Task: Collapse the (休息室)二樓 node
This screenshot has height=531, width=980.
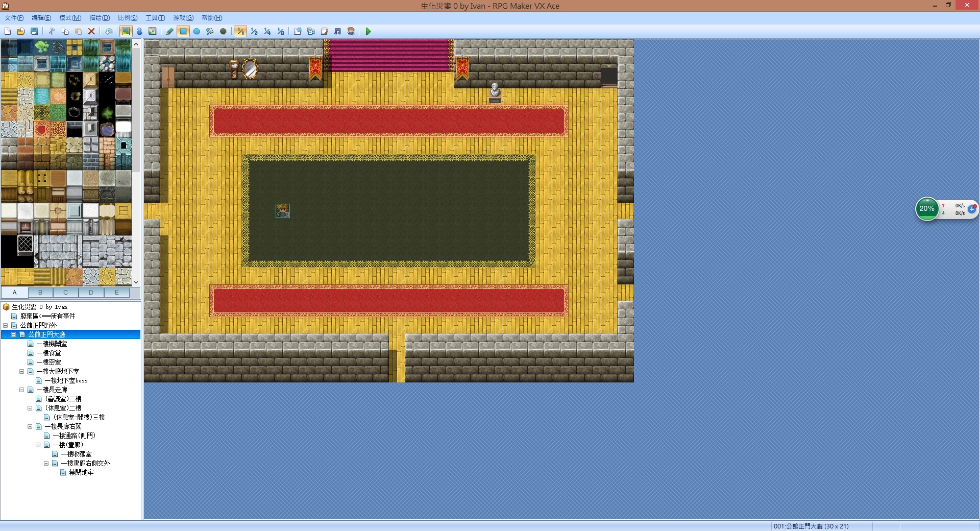Action: pos(30,408)
